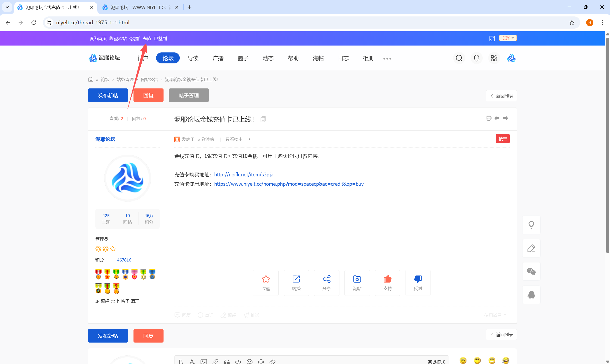
Task: Expand the more navigation dots menu
Action: click(x=387, y=59)
